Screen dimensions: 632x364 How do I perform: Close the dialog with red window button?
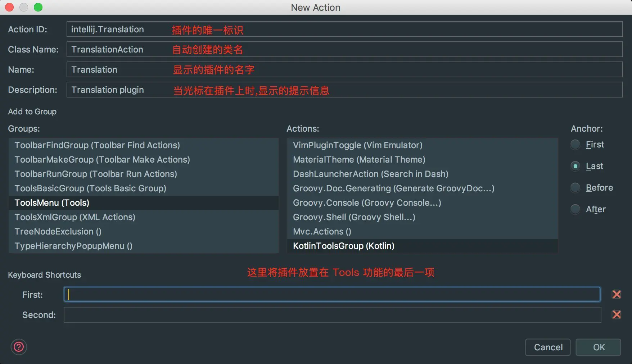(x=9, y=7)
